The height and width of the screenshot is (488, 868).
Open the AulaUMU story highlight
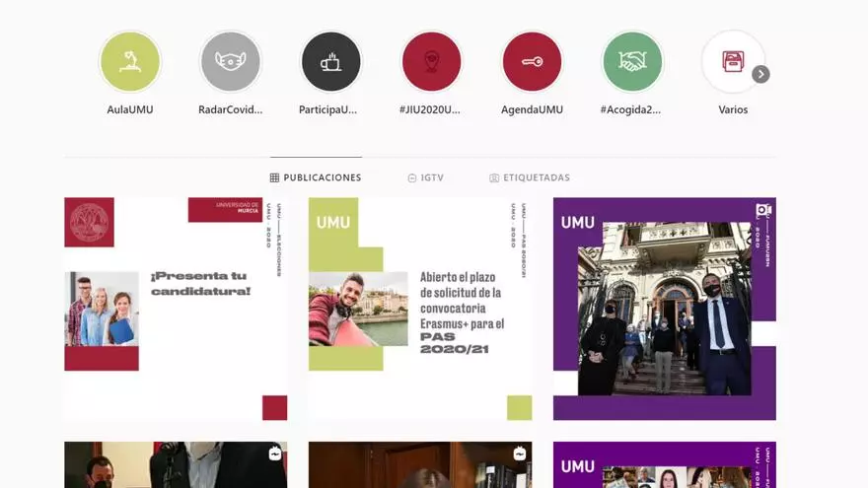click(130, 61)
